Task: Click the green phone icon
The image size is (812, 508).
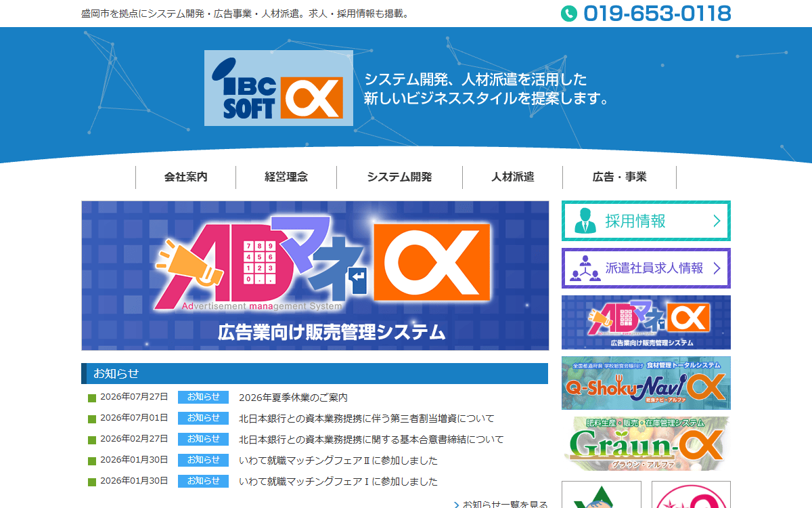Action: tap(569, 14)
